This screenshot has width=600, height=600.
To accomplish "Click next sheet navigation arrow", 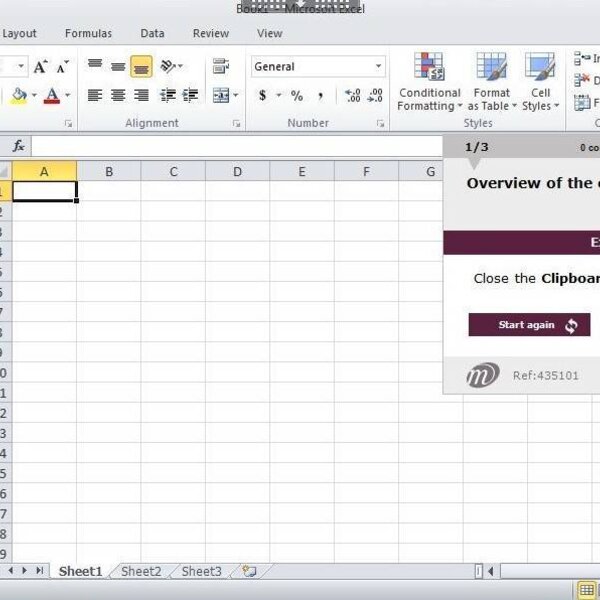I will pos(24,571).
